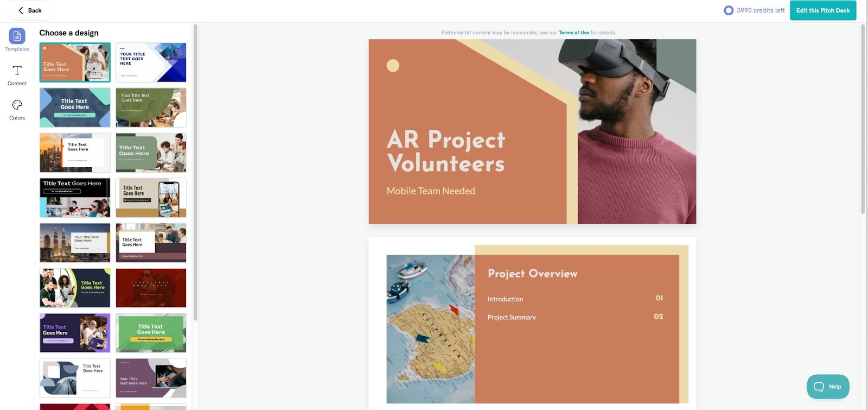The height and width of the screenshot is (410, 868).
Task: Click the '01' number on the overview slide
Action: click(x=659, y=298)
